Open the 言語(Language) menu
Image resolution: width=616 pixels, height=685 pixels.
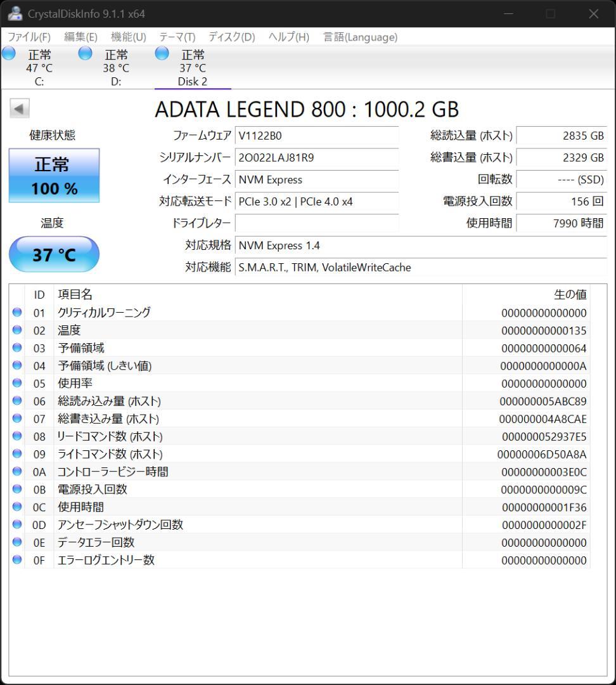[360, 37]
